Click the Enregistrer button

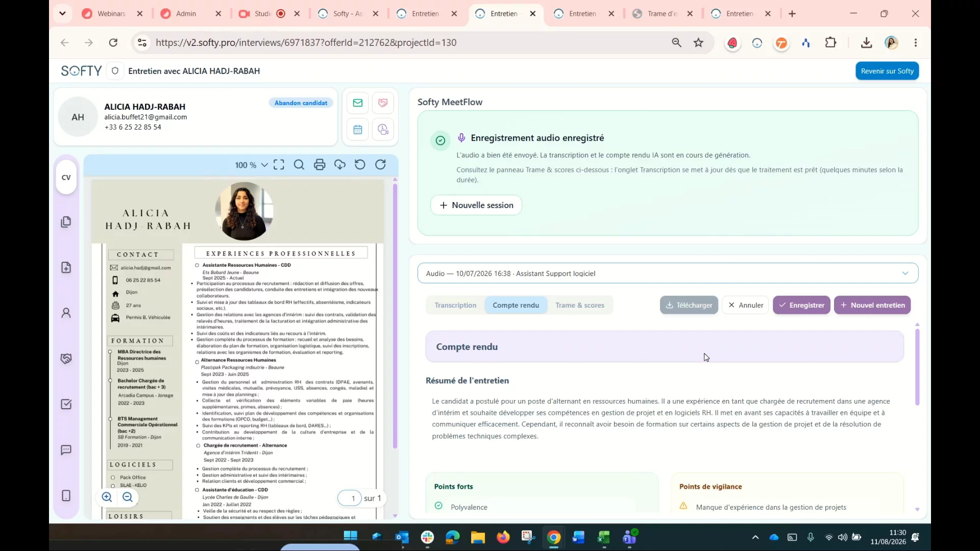point(801,305)
